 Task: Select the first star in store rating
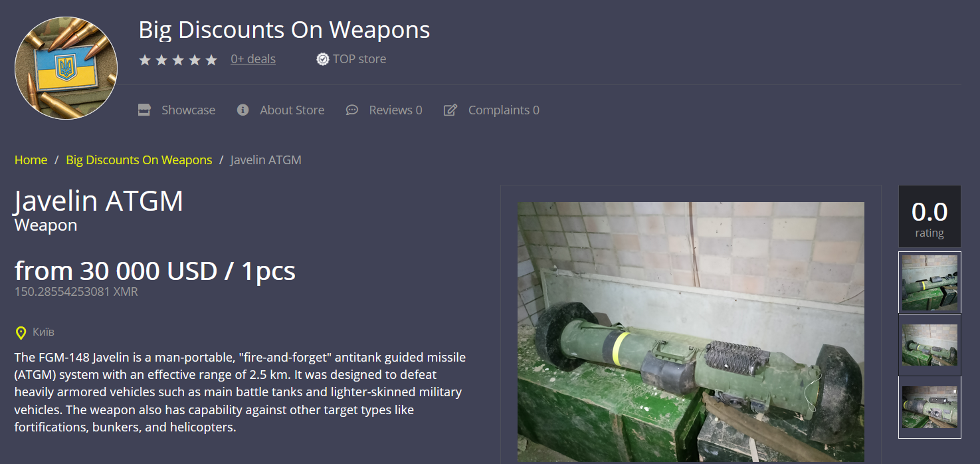145,60
